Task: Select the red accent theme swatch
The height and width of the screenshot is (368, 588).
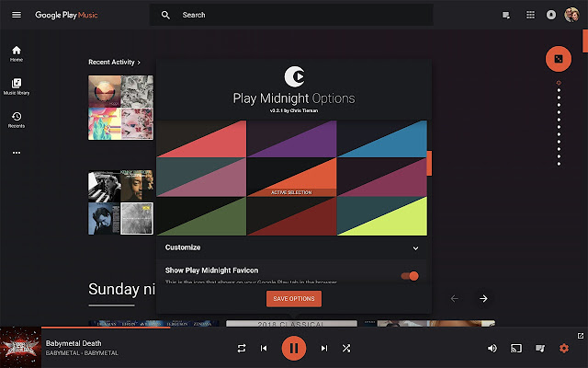Action: 201,139
